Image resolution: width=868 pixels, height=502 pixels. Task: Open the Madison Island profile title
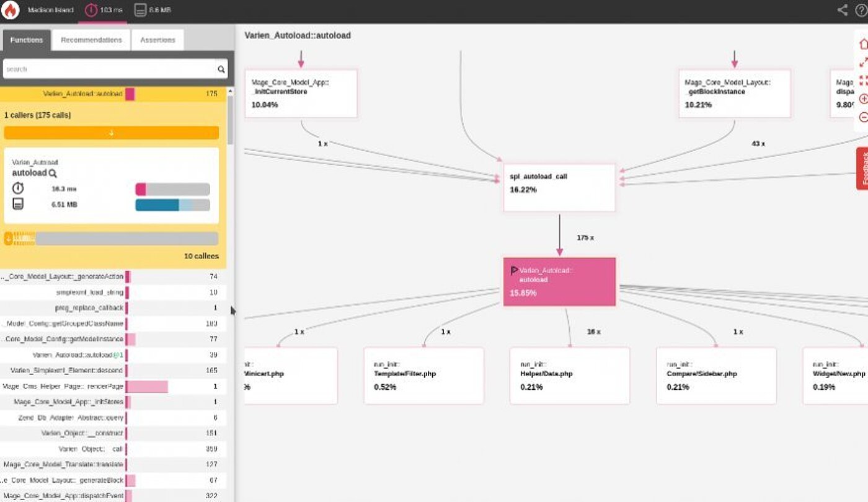(51, 11)
